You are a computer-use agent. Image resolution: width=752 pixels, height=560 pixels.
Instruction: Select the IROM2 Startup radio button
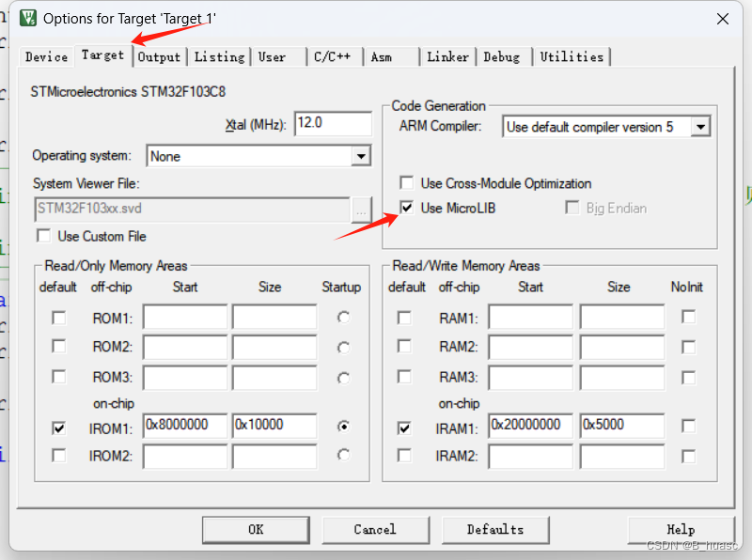tap(343, 455)
